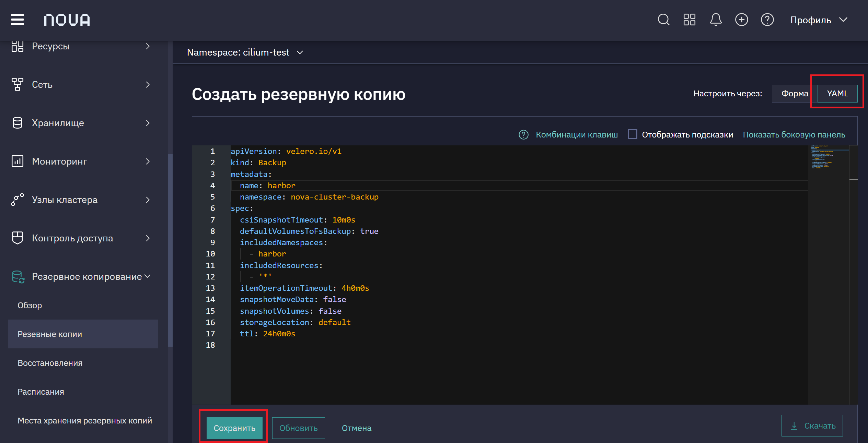Open the hamburger menu
This screenshot has height=443, width=868.
(x=18, y=20)
